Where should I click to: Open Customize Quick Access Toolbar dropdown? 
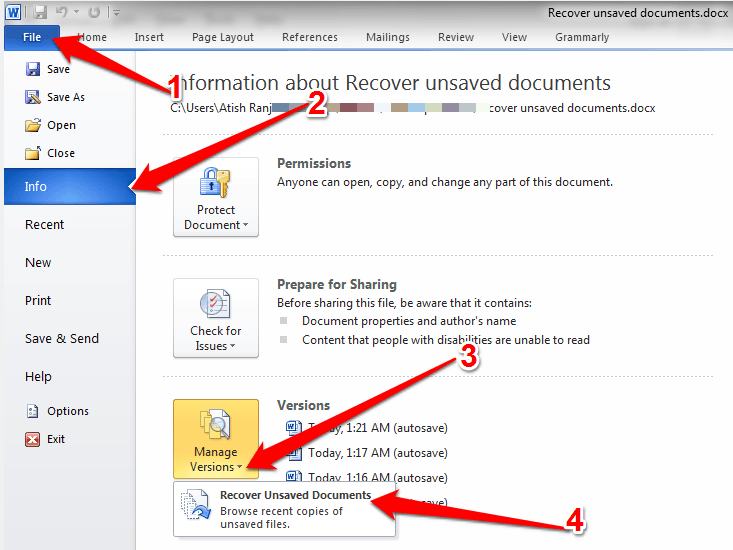pos(116,13)
